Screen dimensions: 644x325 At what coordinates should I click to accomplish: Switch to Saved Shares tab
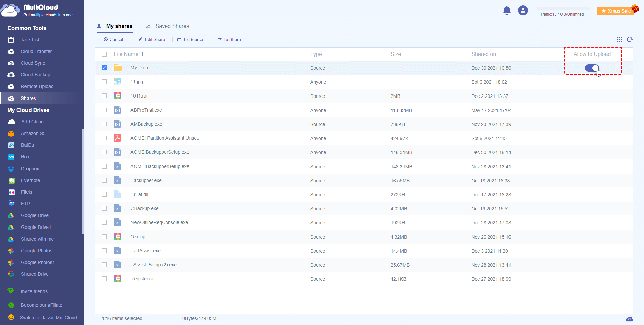(x=172, y=26)
